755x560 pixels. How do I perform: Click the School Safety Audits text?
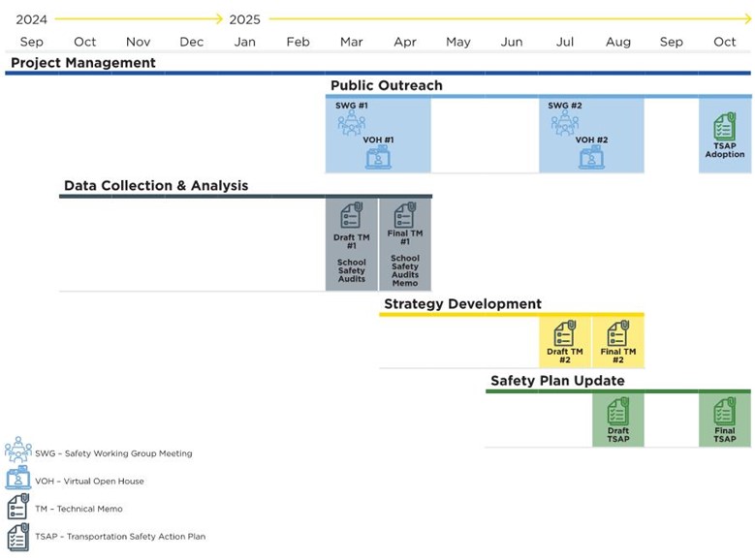click(x=352, y=270)
